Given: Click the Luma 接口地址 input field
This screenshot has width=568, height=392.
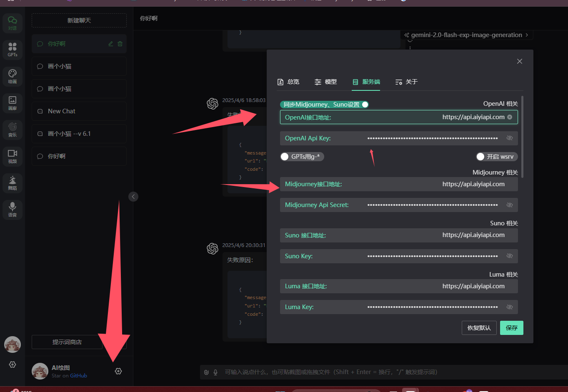Looking at the screenshot, I should pos(399,286).
